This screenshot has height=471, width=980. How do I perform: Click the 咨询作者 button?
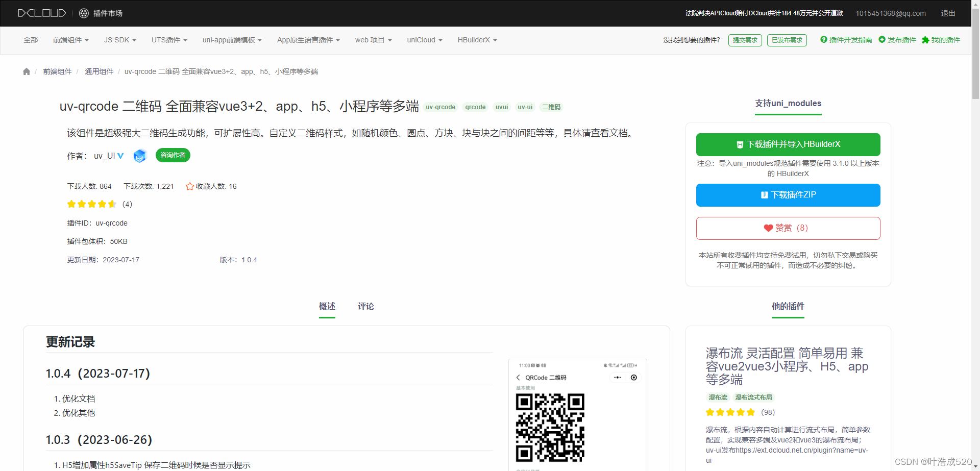click(x=173, y=155)
